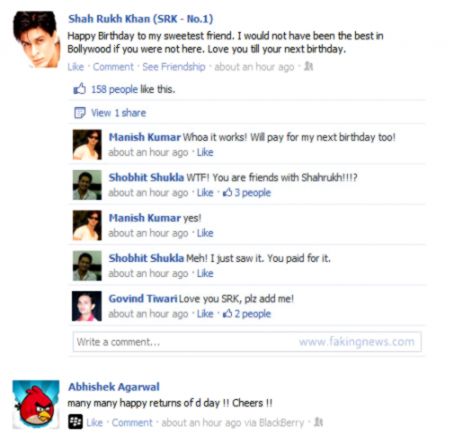This screenshot has width=454, height=446.
Task: Click Comment under SRK's birthday post
Action: (113, 67)
